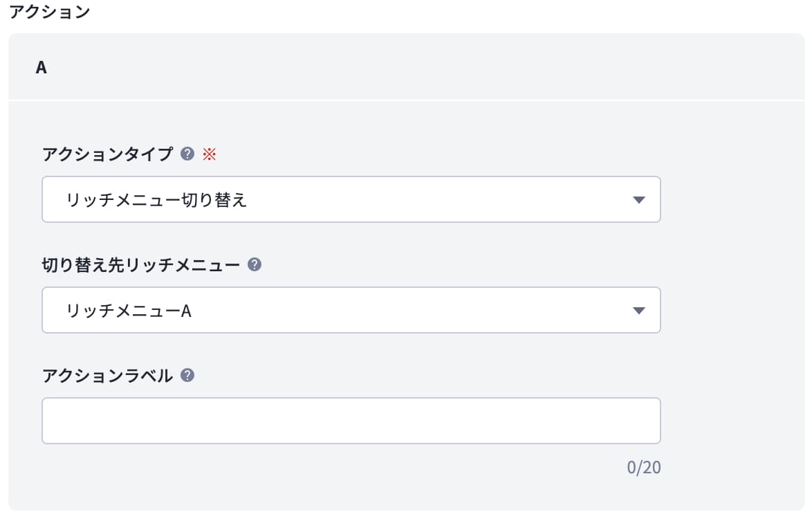The height and width of the screenshot is (519, 812).
Task: Click the red ※ required mark
Action: pyautogui.click(x=209, y=154)
